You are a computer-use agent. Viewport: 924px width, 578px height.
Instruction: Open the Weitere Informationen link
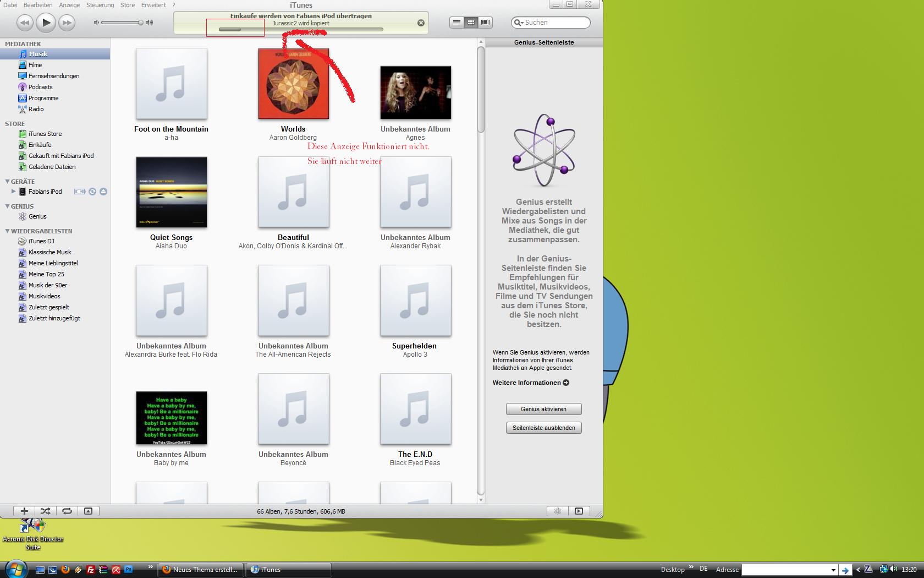click(531, 383)
